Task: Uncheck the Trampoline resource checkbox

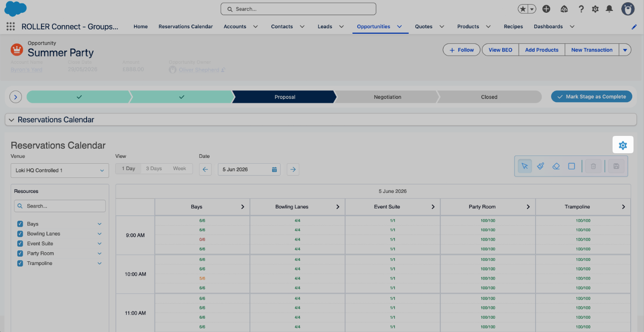Action: [x=20, y=264]
